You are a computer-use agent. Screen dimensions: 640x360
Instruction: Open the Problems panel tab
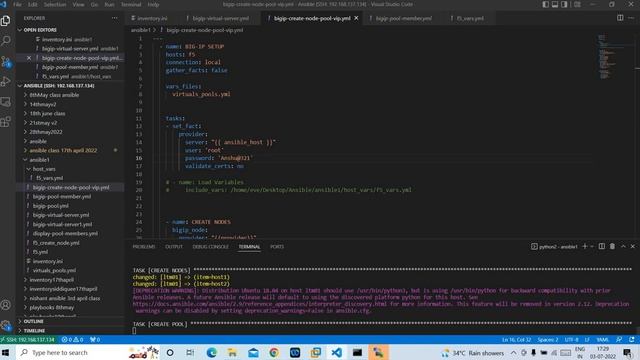click(144, 247)
